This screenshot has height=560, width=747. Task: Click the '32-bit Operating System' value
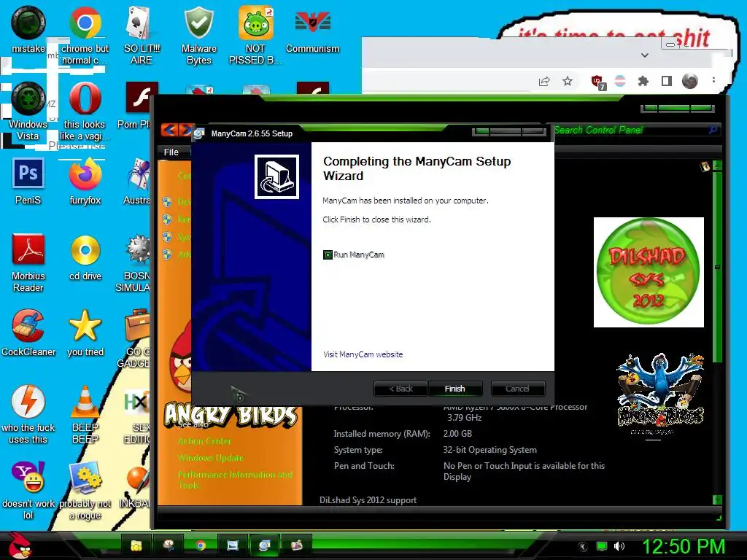click(489, 450)
